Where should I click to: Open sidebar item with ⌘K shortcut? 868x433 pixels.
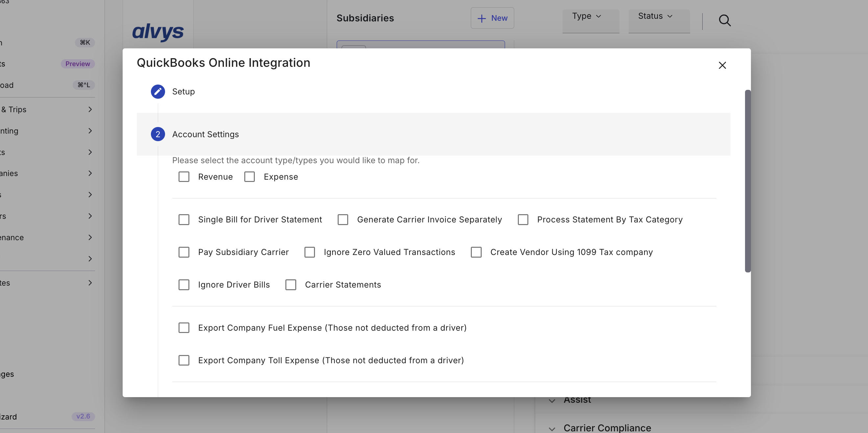(47, 42)
